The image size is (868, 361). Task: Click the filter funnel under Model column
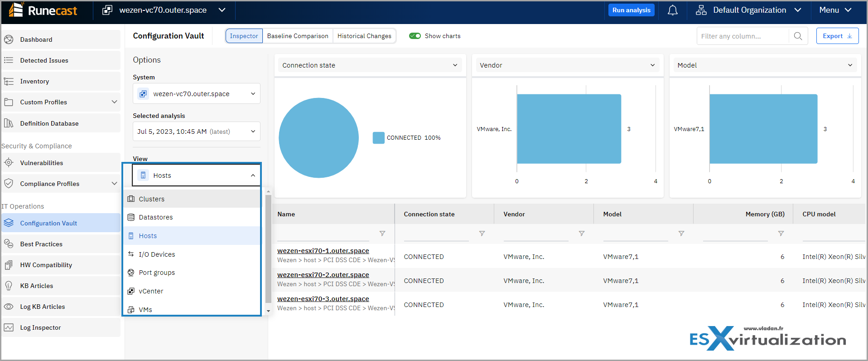[681, 234]
